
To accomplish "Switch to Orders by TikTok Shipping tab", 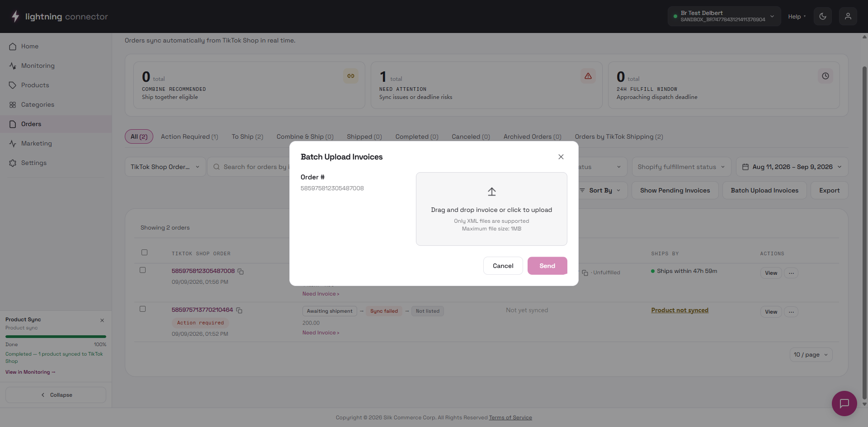I will point(619,136).
